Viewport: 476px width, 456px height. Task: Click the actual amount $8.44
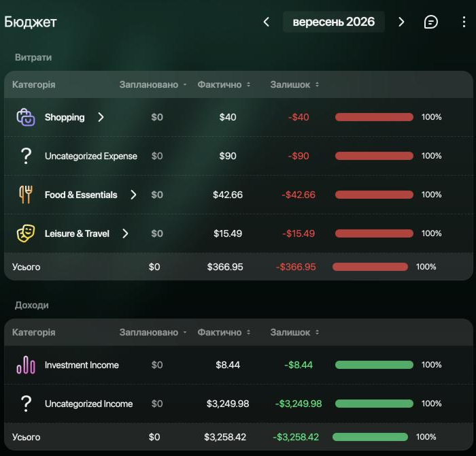tap(228, 365)
